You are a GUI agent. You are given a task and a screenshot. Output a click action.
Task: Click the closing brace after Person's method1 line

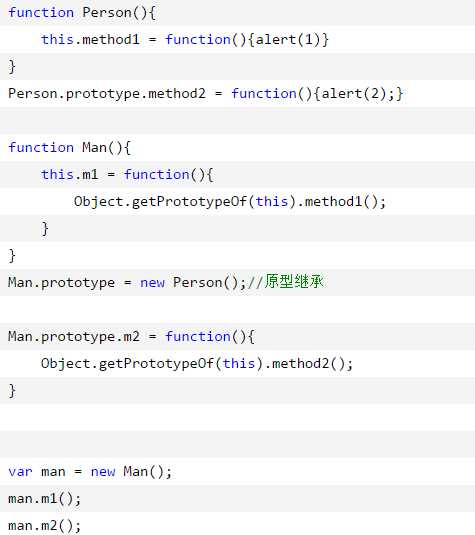(x=12, y=67)
